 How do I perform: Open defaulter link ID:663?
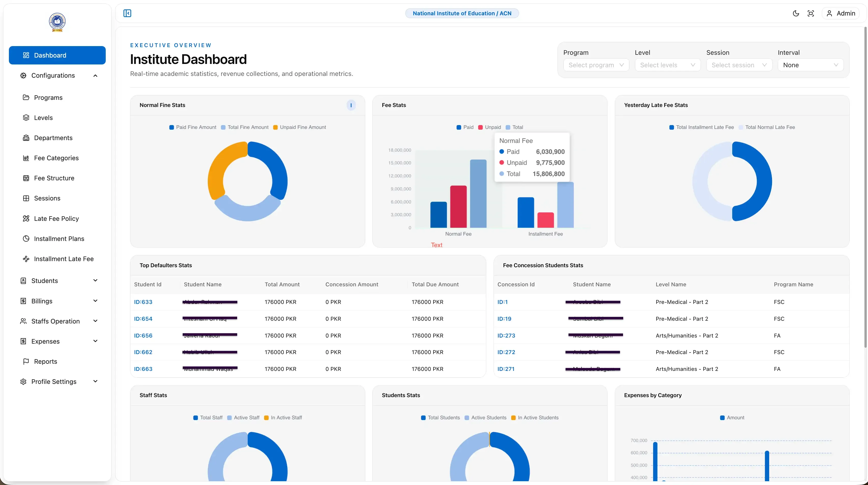(143, 369)
